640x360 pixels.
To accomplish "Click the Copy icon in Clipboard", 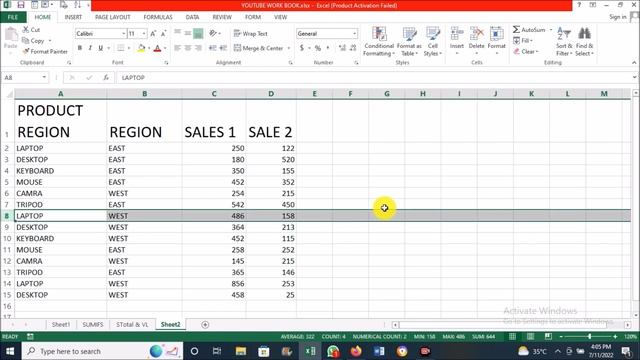I will [x=25, y=40].
